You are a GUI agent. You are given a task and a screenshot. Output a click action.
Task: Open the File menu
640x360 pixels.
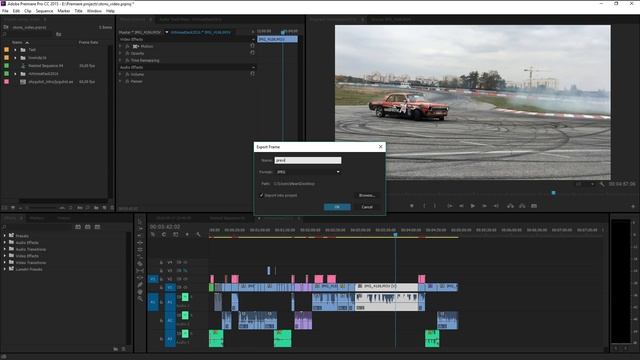click(5, 11)
